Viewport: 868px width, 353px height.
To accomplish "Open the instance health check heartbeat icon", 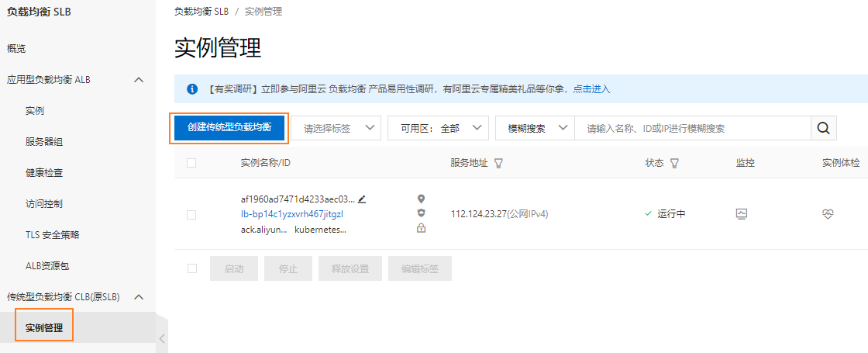I will pyautogui.click(x=828, y=214).
